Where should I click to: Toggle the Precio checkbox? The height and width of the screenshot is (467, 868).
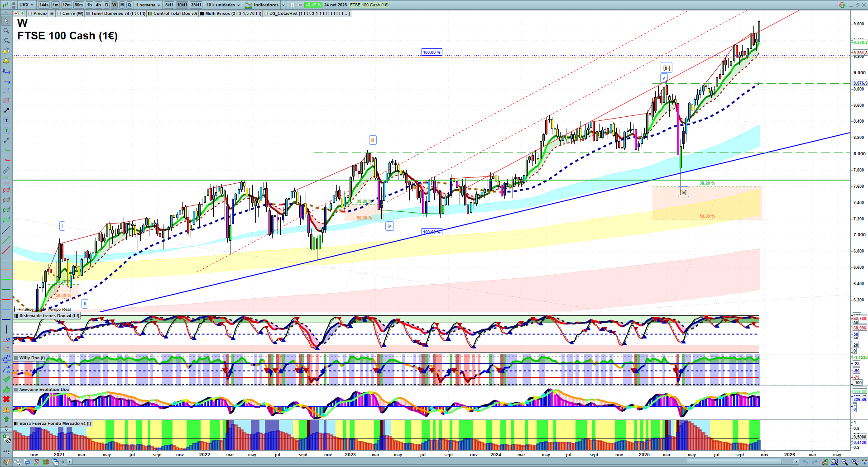(30, 14)
